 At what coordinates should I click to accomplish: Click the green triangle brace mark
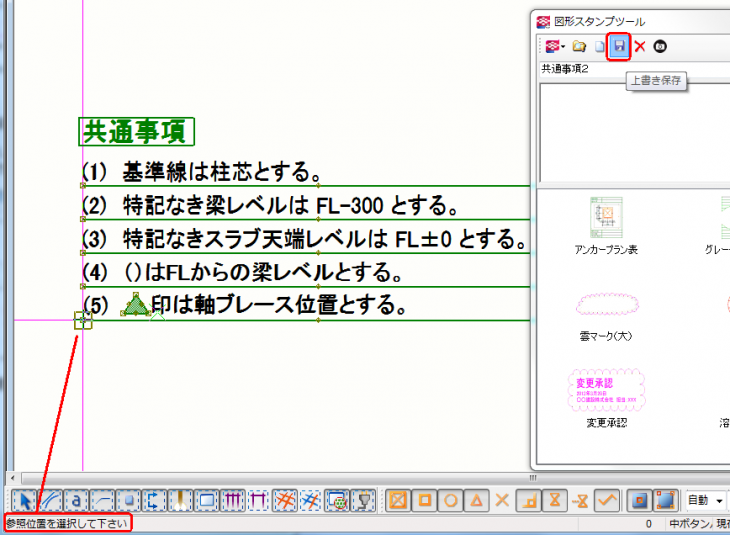click(135, 305)
